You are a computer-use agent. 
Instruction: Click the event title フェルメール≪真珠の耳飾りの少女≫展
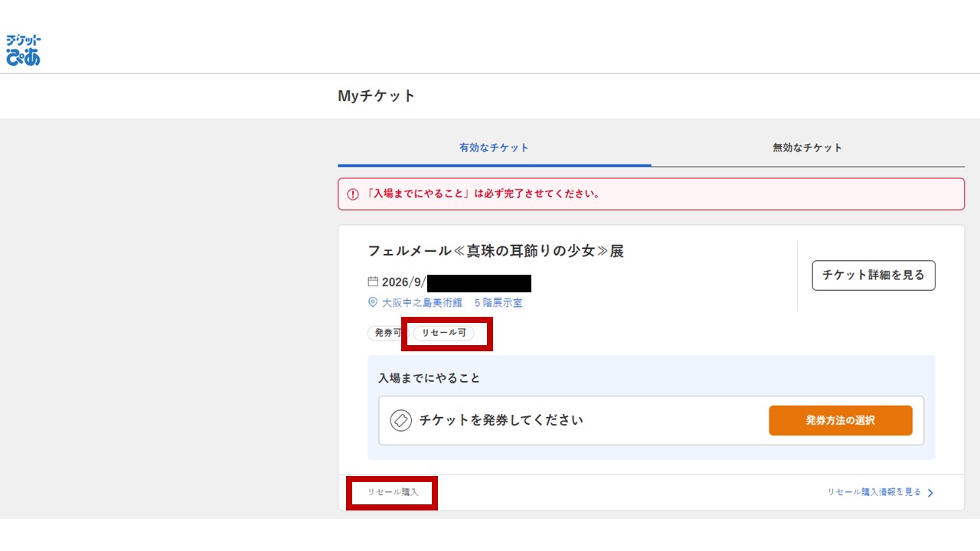[495, 251]
